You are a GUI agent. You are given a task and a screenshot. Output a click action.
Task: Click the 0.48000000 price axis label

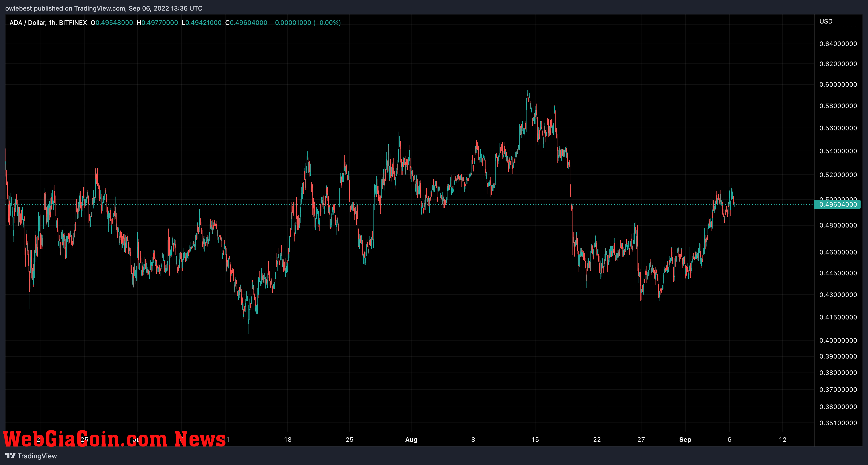pyautogui.click(x=838, y=225)
